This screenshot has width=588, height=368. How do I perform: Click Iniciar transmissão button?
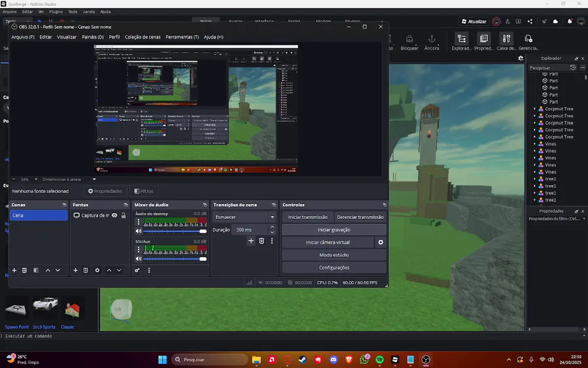(308, 217)
